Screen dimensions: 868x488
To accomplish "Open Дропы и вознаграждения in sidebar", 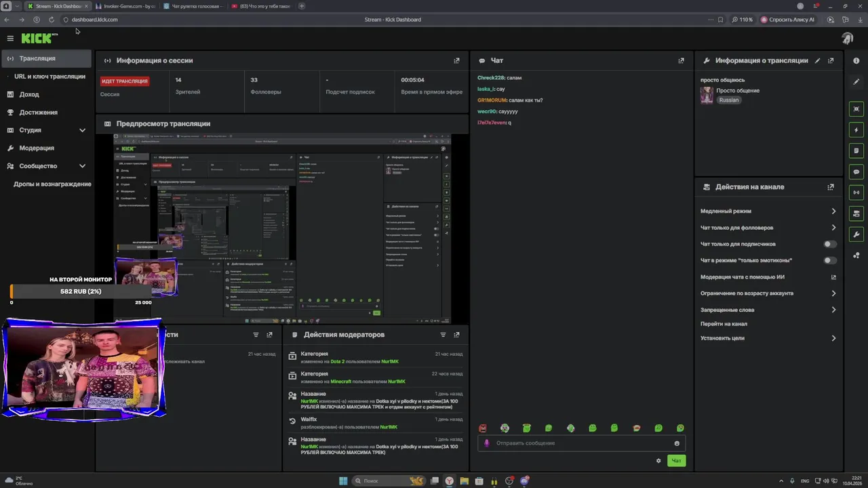I will click(x=52, y=184).
